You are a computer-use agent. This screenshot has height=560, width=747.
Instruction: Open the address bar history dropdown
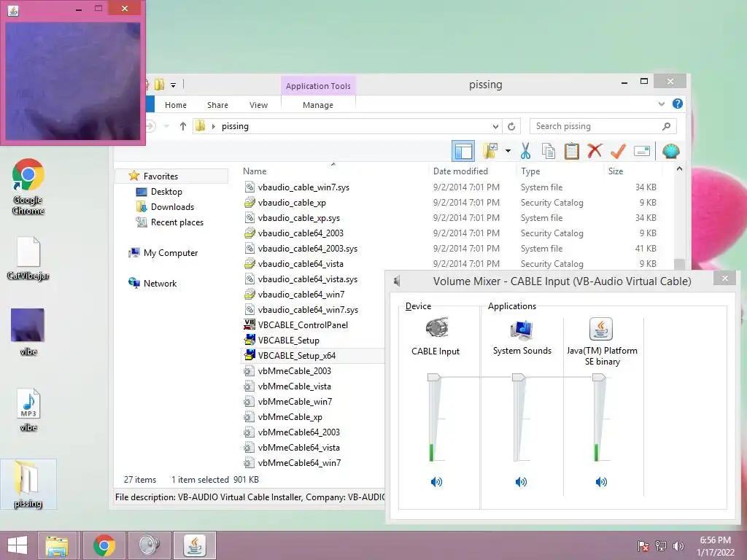495,126
